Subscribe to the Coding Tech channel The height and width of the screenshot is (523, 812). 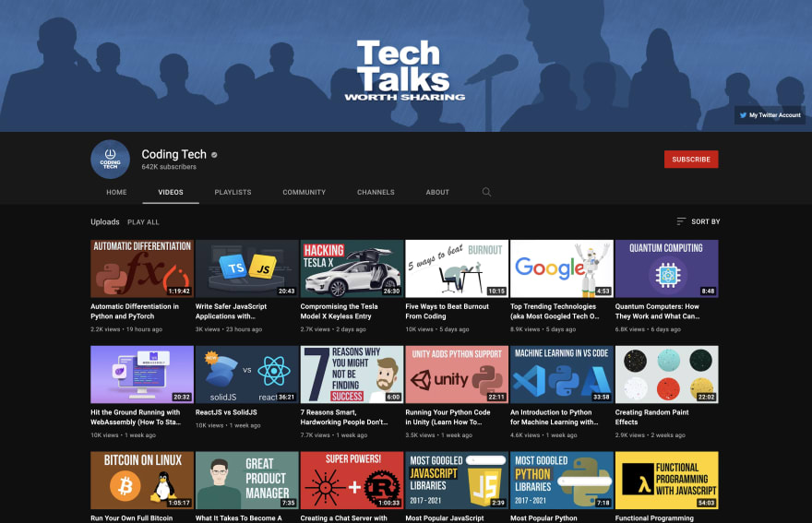pyautogui.click(x=691, y=160)
